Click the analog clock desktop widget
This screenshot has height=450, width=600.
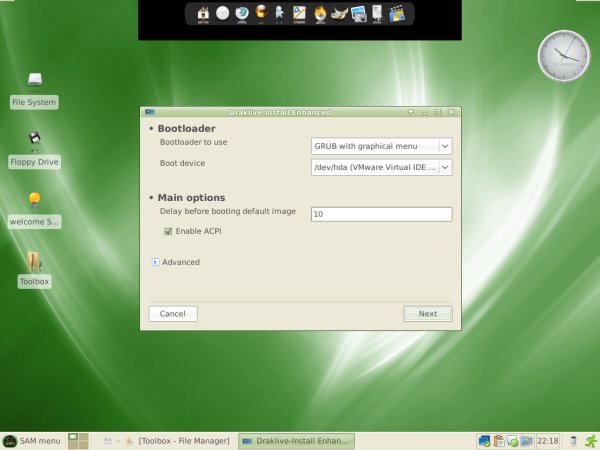point(564,56)
